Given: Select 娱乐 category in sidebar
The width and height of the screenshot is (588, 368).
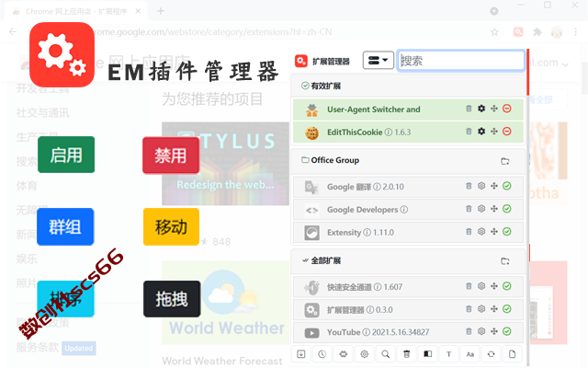Looking at the screenshot, I should 27,259.
